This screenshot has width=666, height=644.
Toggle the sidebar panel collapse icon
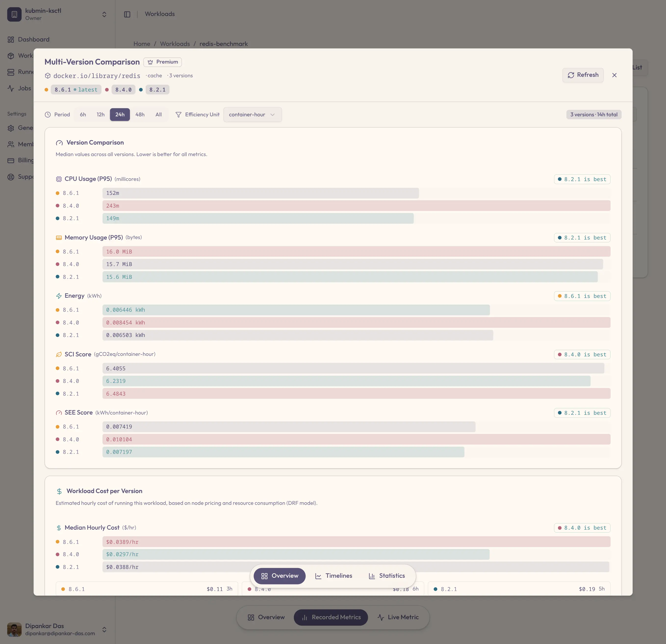click(x=127, y=14)
